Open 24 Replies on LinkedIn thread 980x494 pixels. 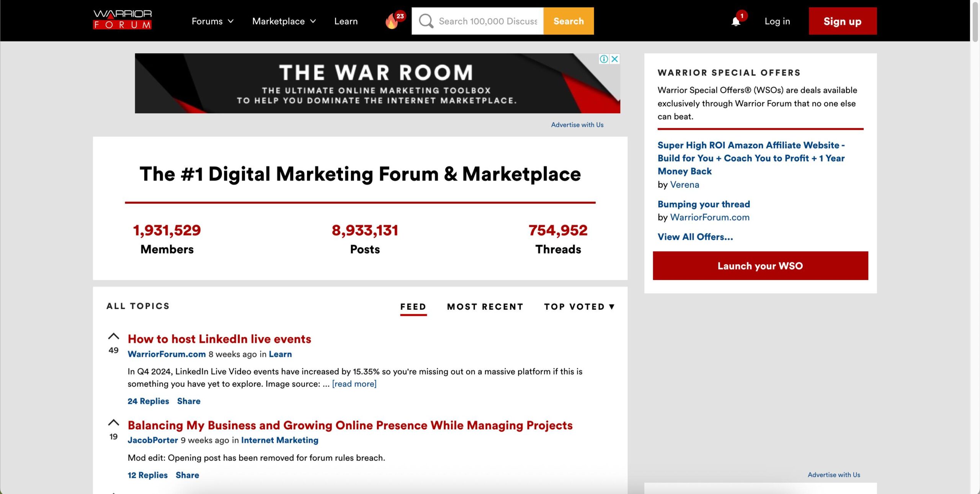148,401
